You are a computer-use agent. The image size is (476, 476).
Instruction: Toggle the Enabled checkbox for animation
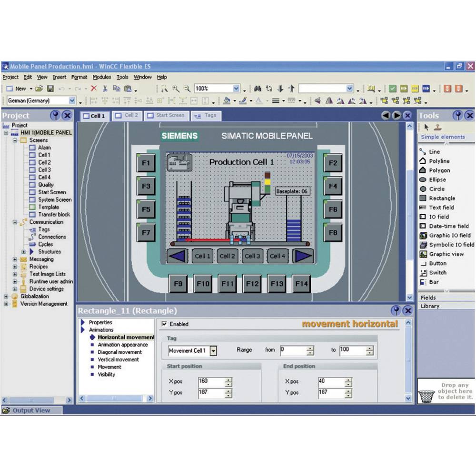(x=165, y=324)
